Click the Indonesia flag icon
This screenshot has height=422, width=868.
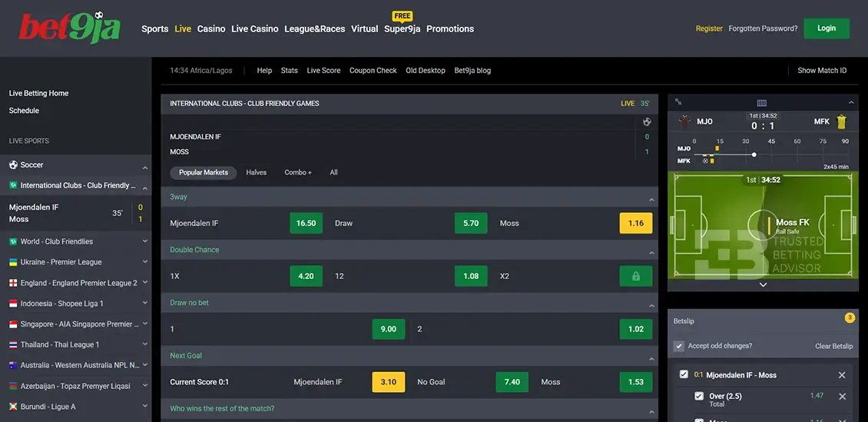point(13,304)
